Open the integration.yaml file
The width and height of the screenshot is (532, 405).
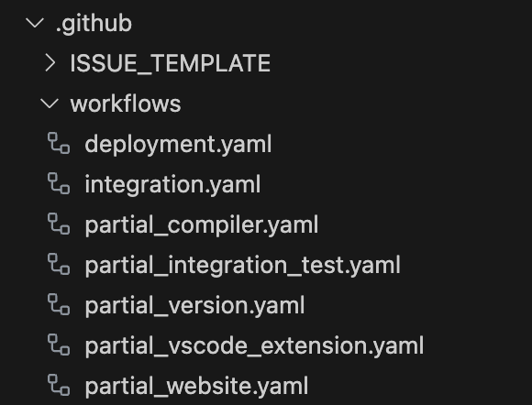click(x=172, y=185)
